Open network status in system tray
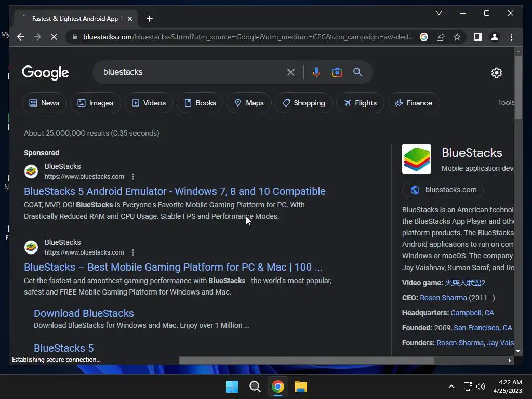 click(x=468, y=387)
